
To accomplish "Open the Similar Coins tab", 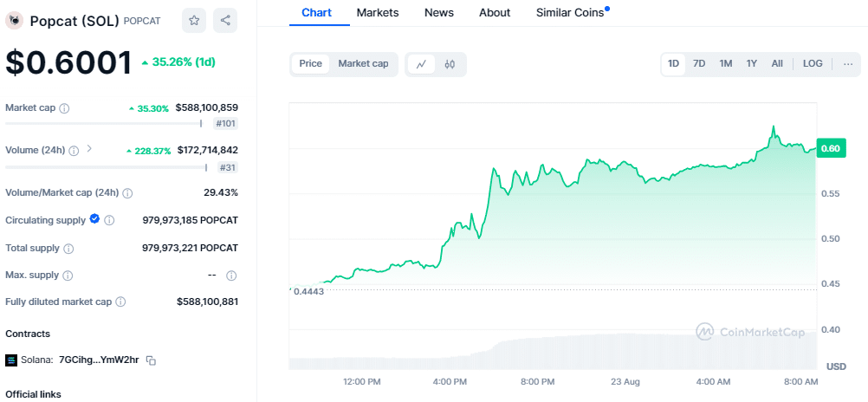I will pos(570,13).
